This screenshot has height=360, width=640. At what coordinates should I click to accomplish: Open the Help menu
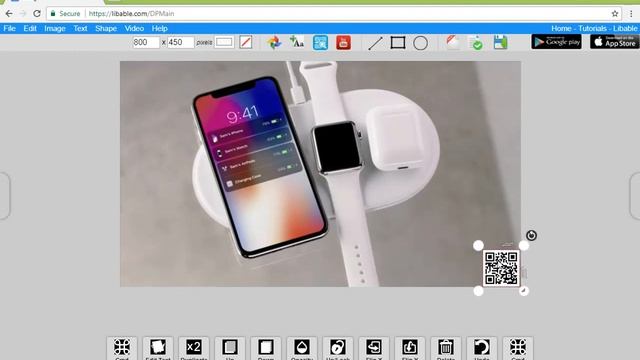pyautogui.click(x=160, y=29)
